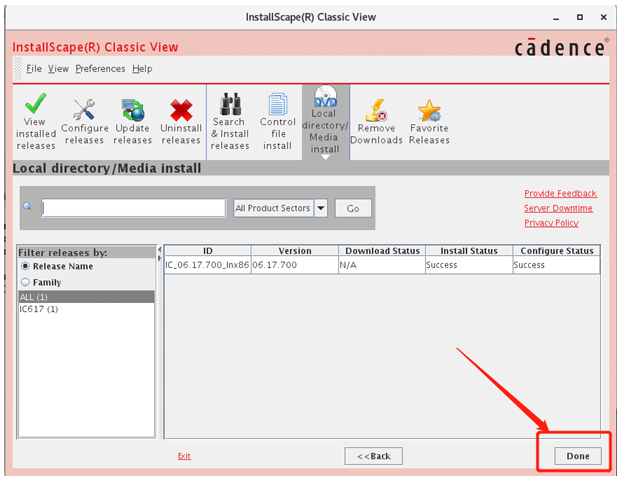Viewport: 624px width, 481px height.
Task: Select the Control file install icon
Action: (278, 119)
